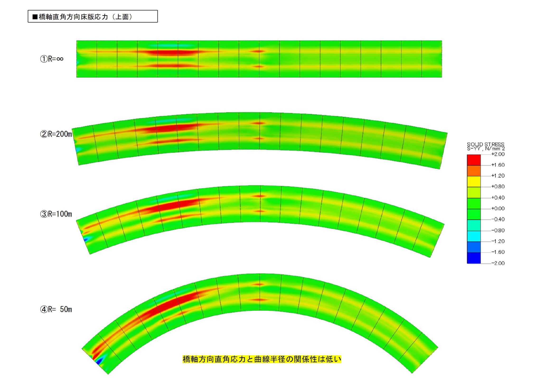Click the +0.00 legend value label
The width and height of the screenshot is (555, 392).
498,208
